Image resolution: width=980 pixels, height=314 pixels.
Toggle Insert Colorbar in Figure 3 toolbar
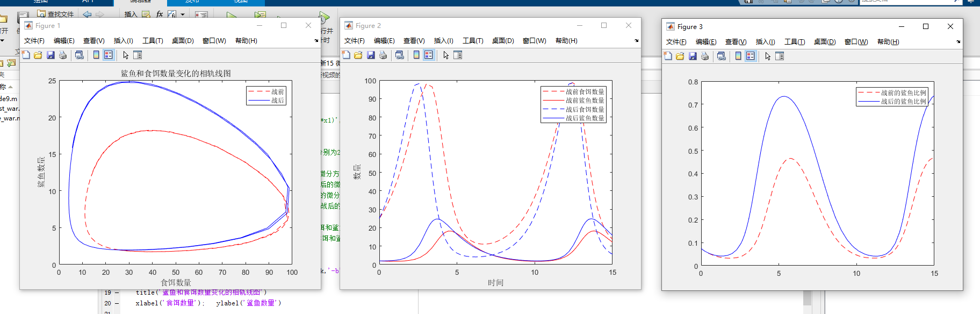point(738,56)
